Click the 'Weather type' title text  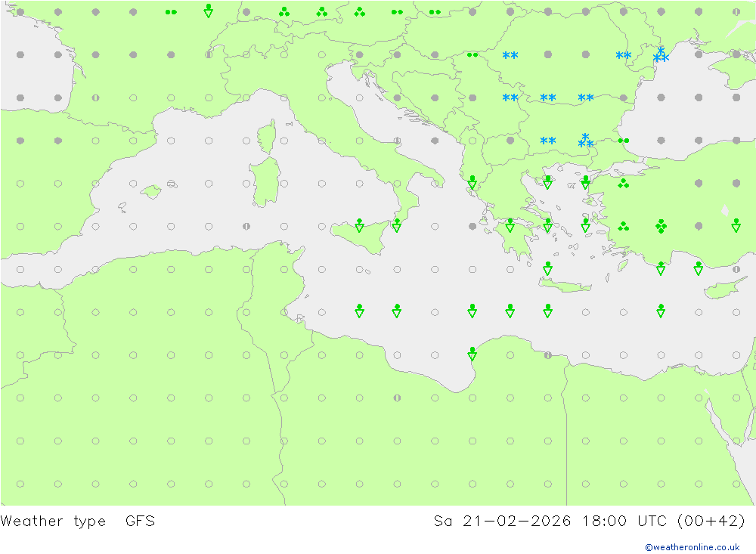pos(53,522)
